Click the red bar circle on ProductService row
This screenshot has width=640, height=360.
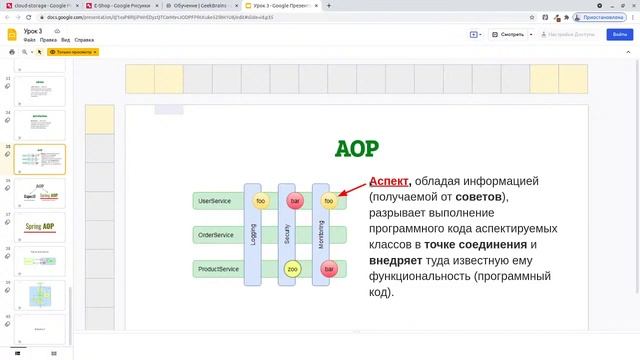click(x=329, y=269)
